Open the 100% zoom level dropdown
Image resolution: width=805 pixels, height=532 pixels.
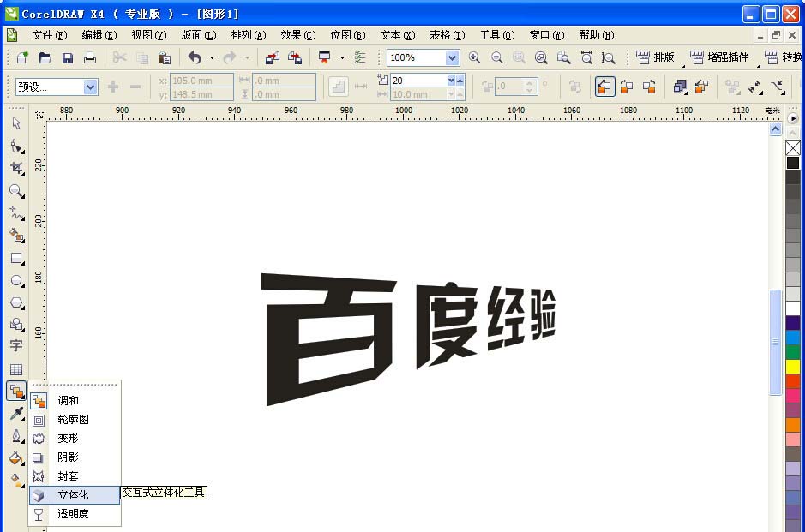452,57
